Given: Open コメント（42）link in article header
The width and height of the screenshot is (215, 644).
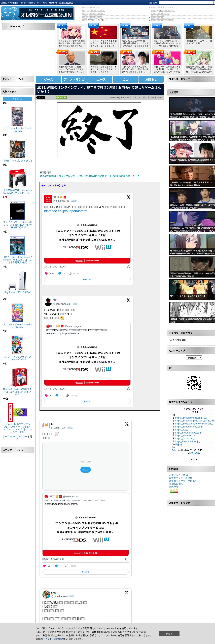Looking at the screenshot, I should point(139,97).
